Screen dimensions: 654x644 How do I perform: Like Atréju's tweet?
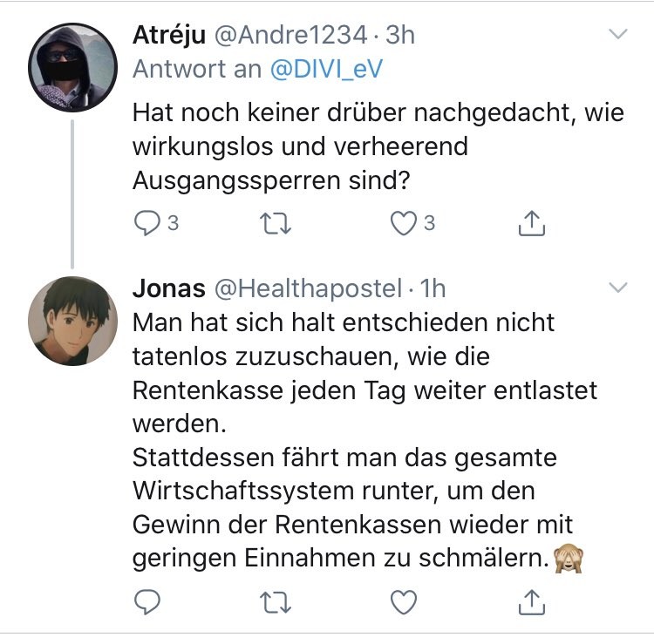click(x=404, y=224)
